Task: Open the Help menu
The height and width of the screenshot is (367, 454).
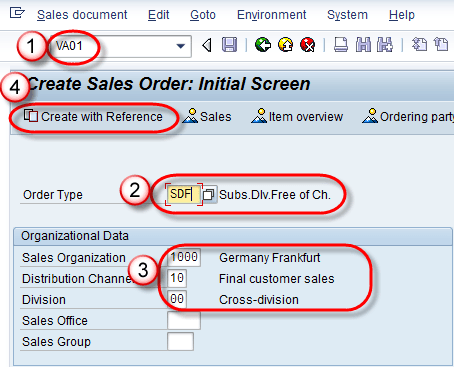Action: [402, 15]
